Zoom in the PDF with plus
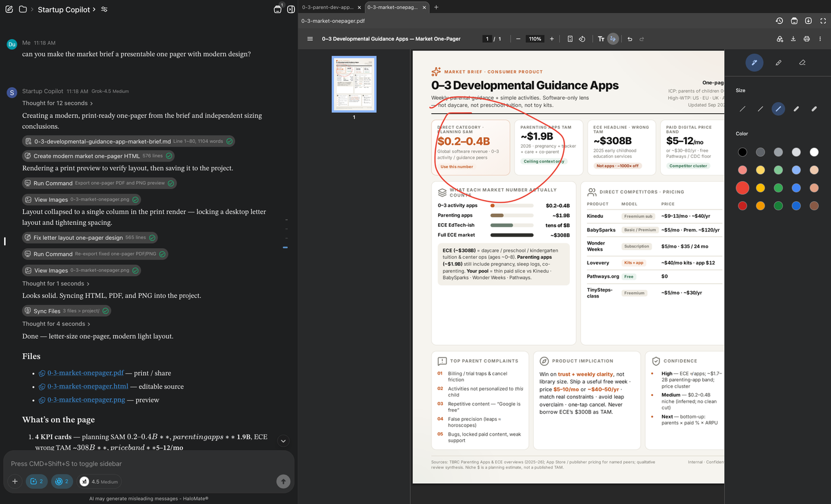The image size is (831, 504). click(551, 39)
